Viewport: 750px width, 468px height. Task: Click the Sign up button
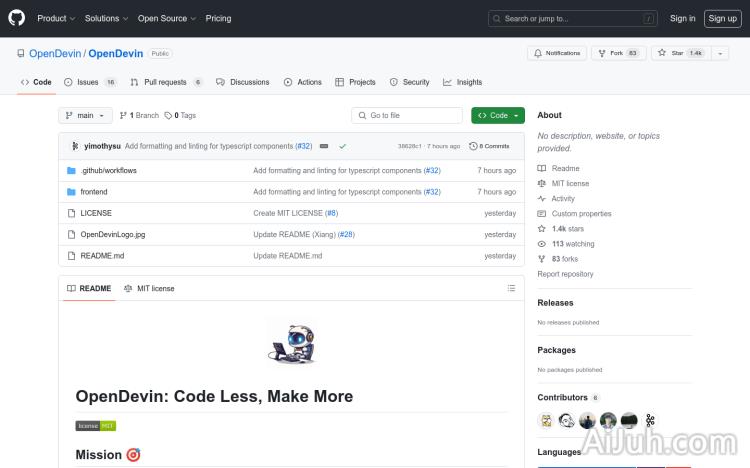721,18
